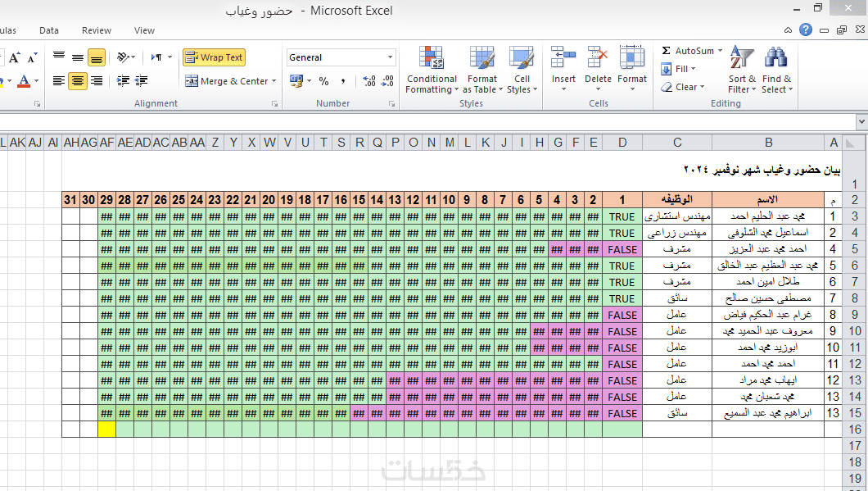Apply top vertical alignment
Screen dimensions: 868x491
click(x=59, y=57)
